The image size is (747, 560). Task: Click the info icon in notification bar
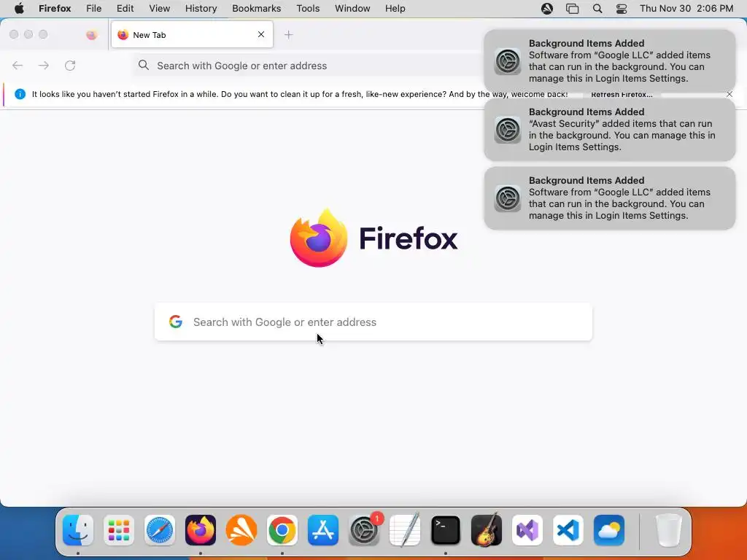click(x=20, y=94)
